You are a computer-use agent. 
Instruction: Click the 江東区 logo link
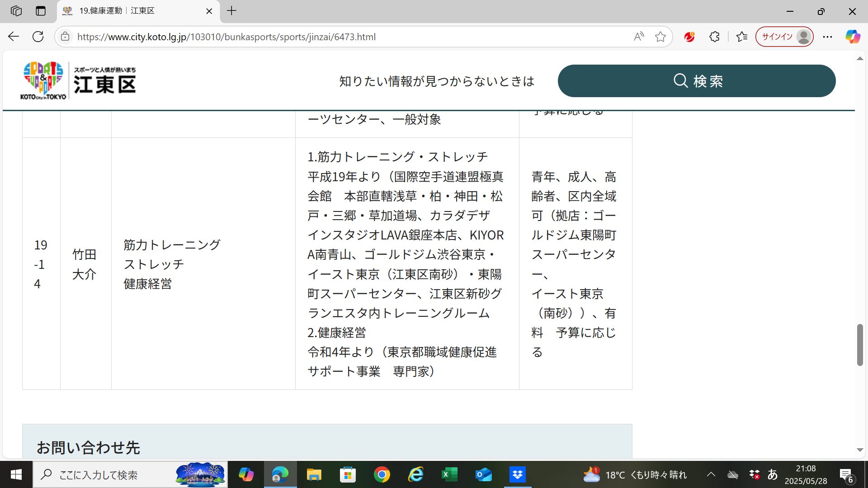(x=80, y=80)
